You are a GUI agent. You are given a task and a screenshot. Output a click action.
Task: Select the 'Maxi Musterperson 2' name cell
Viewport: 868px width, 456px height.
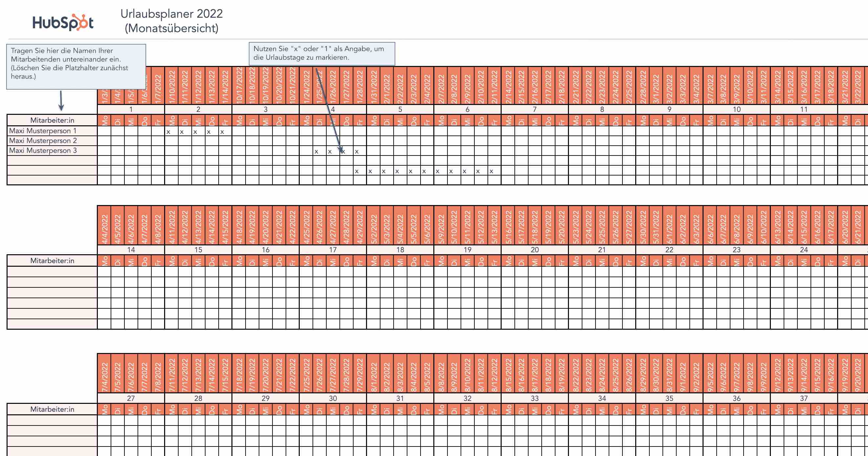pyautogui.click(x=52, y=140)
